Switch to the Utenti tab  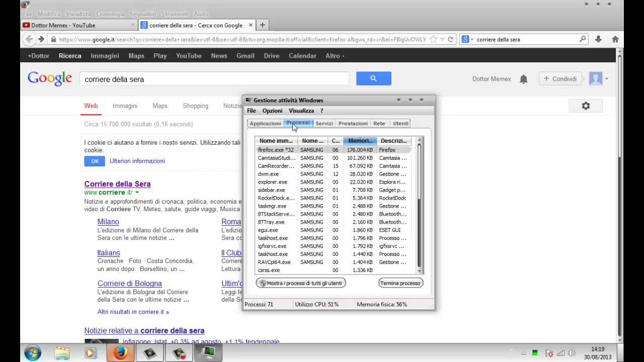pos(400,123)
